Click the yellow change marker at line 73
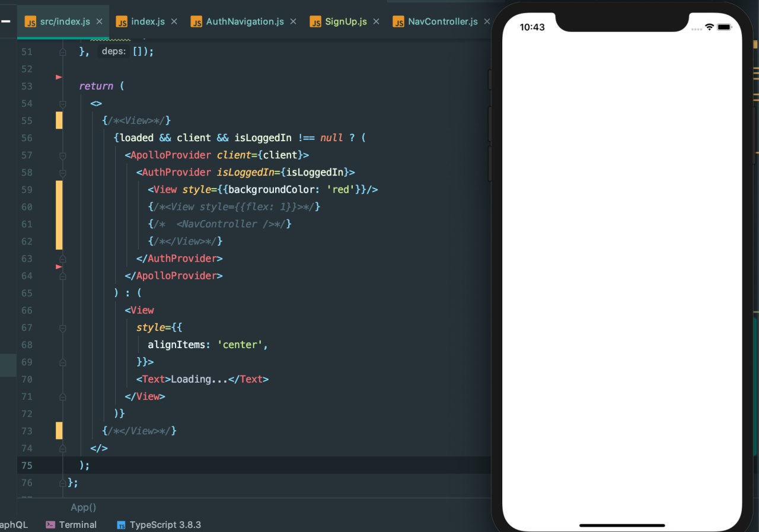Image resolution: width=759 pixels, height=532 pixels. click(59, 431)
